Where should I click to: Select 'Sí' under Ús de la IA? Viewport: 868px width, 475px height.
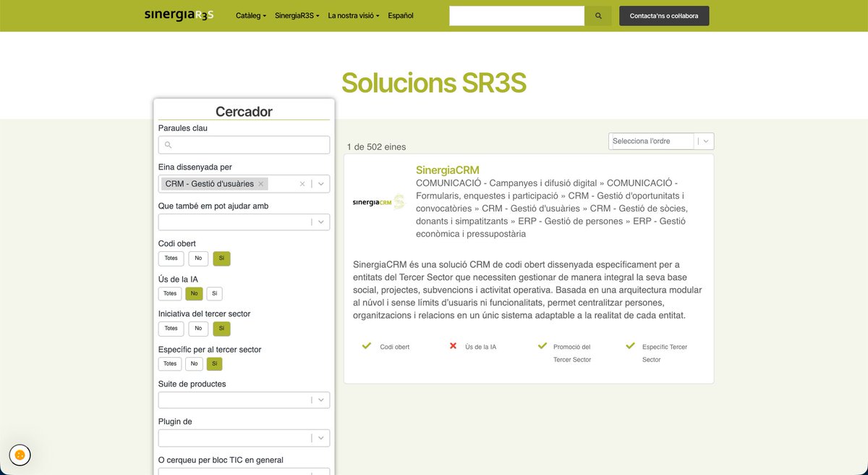(x=214, y=294)
